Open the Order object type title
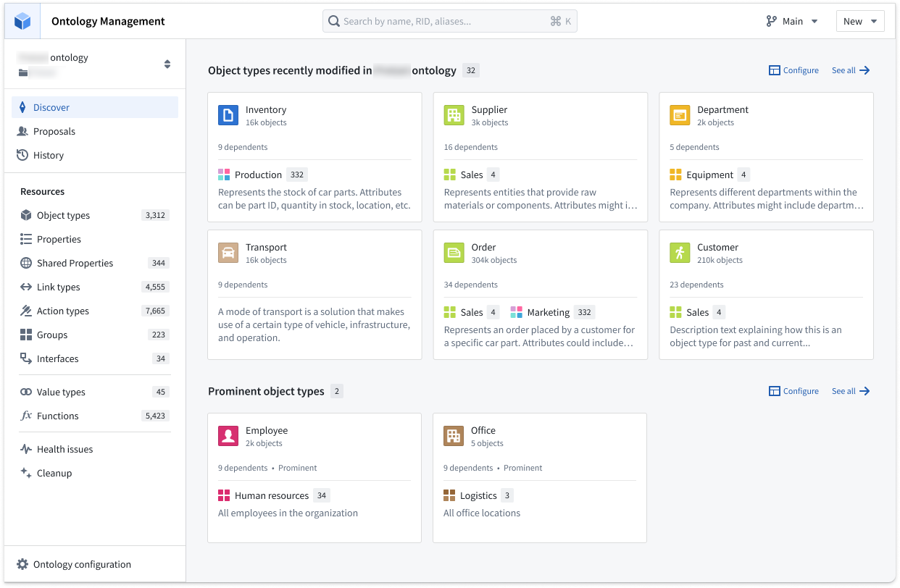Image resolution: width=900 pixels, height=588 pixels. (x=483, y=247)
